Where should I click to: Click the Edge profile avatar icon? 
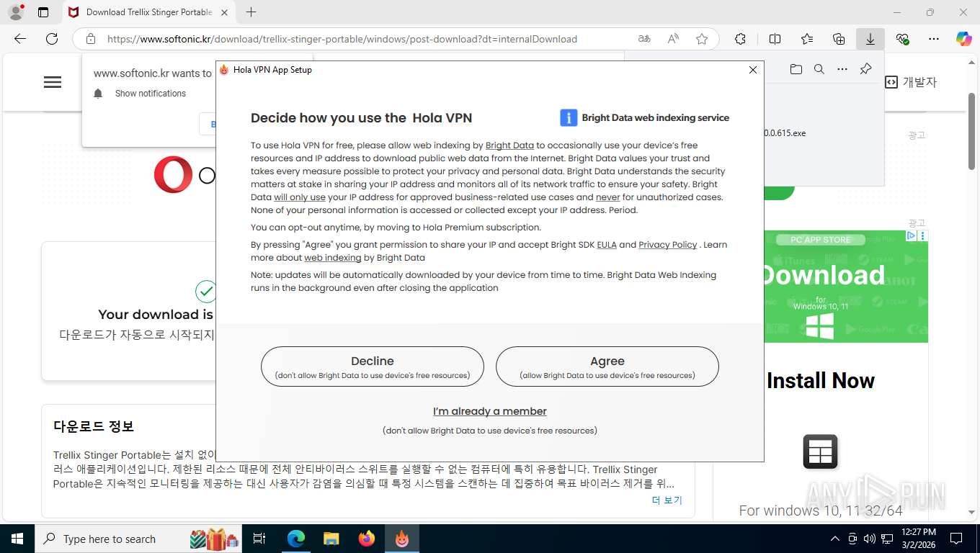pos(16,12)
